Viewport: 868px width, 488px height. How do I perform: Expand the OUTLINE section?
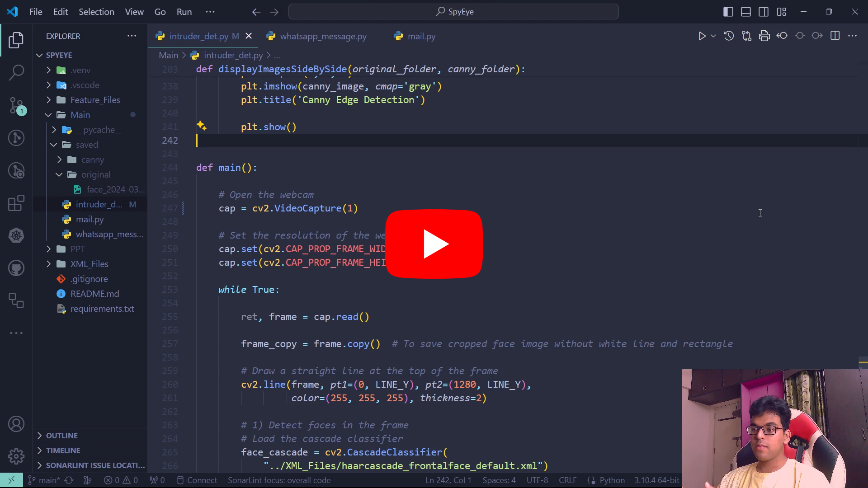(62, 436)
